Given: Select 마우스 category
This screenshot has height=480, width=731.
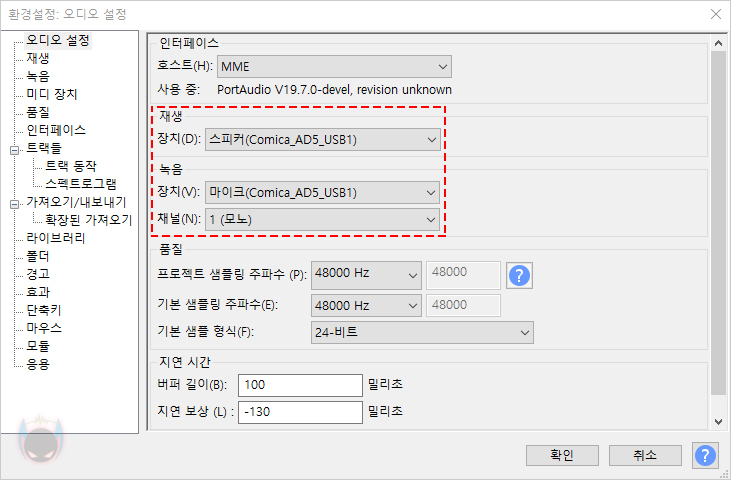Looking at the screenshot, I should click(x=44, y=328).
